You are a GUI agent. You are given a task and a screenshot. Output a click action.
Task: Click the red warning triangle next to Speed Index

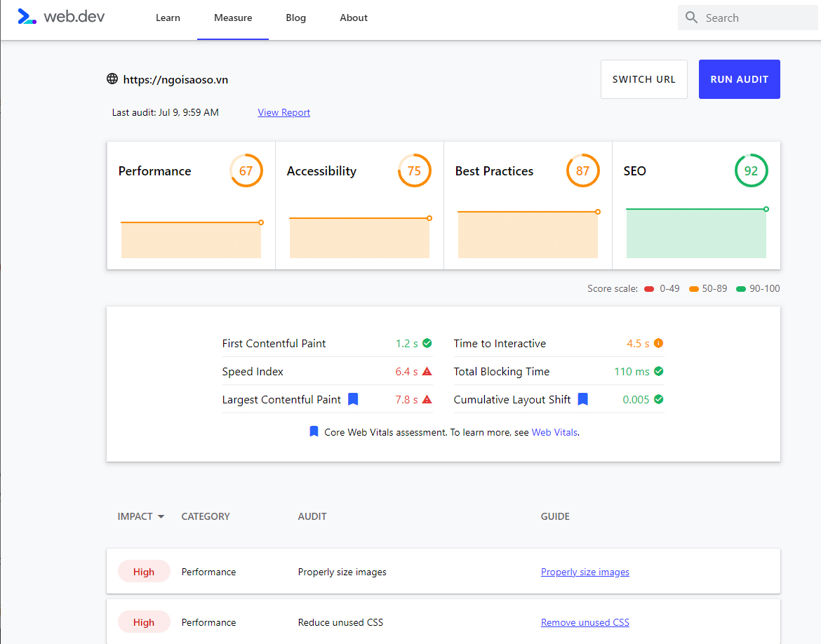428,371
